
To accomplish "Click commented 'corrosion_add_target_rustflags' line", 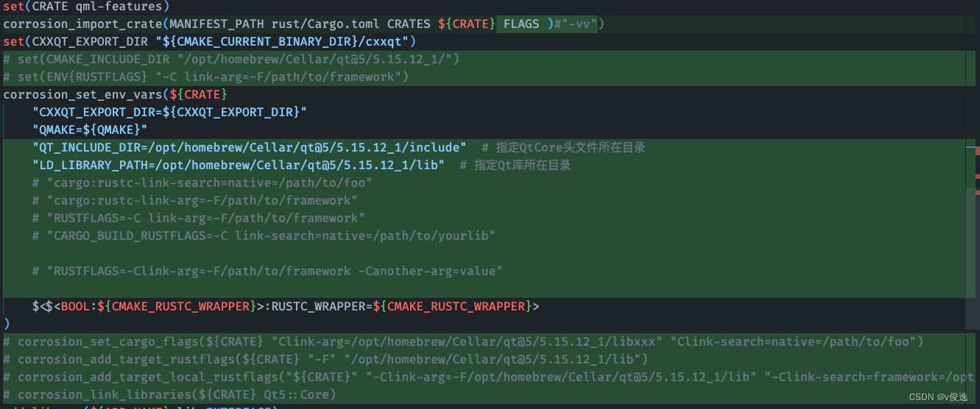I will [325, 359].
